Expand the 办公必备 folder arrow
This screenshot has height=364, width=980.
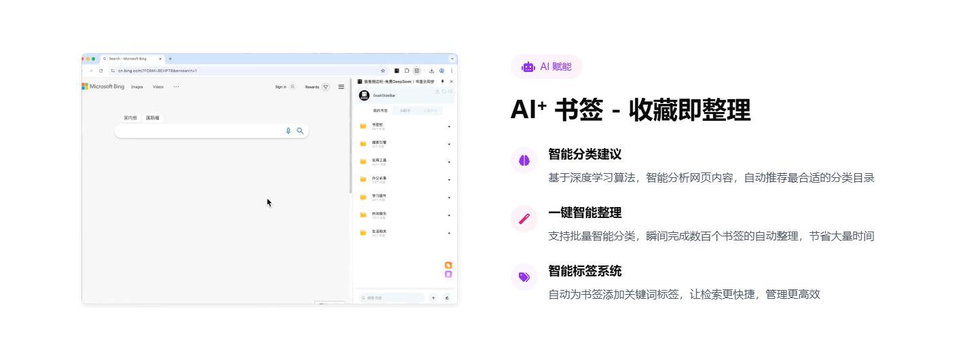tap(449, 180)
